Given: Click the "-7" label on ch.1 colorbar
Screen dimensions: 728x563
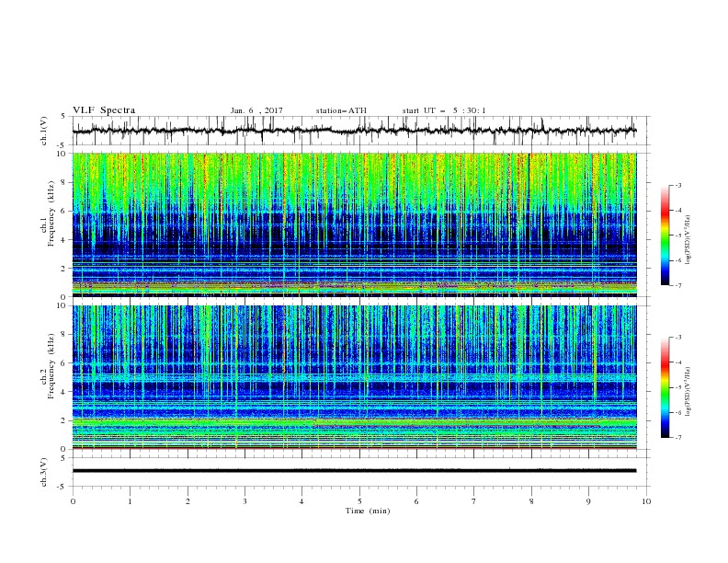Looking at the screenshot, I should (x=677, y=285).
